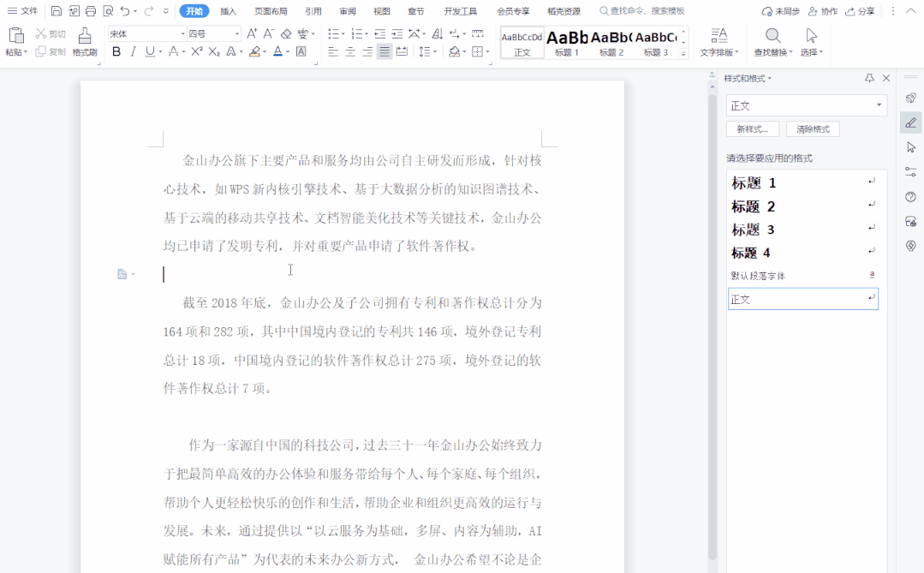The height and width of the screenshot is (573, 924).
Task: Click the increase indent icon
Action: coord(397,33)
